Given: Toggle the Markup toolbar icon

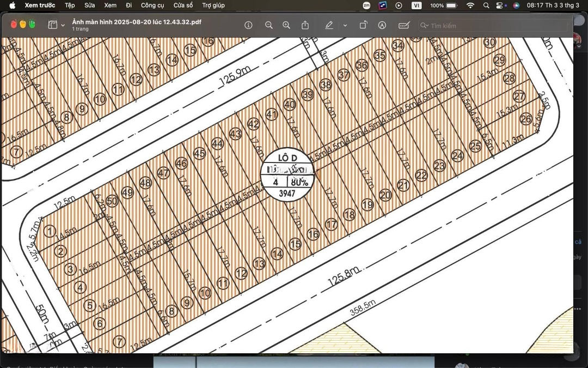Looking at the screenshot, I should tap(382, 25).
